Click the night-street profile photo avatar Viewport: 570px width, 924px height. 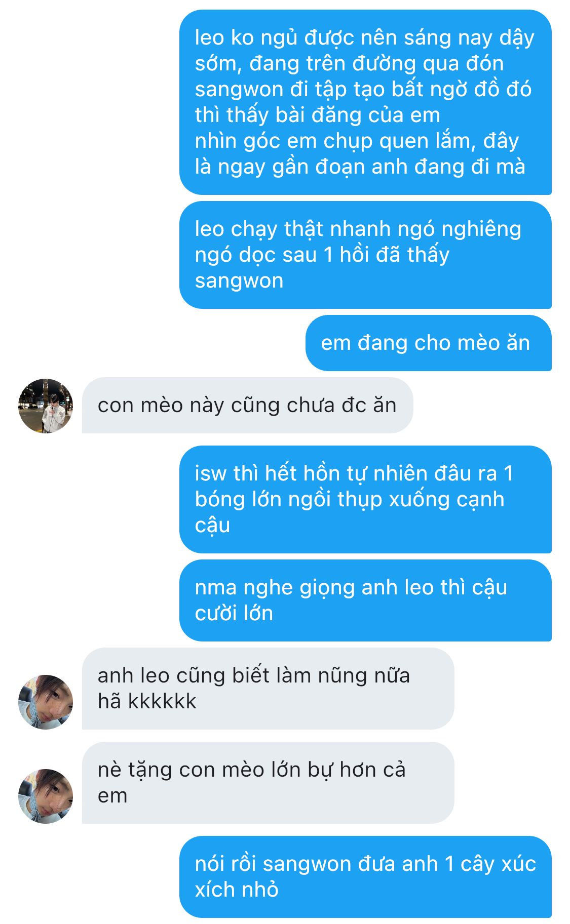(46, 406)
